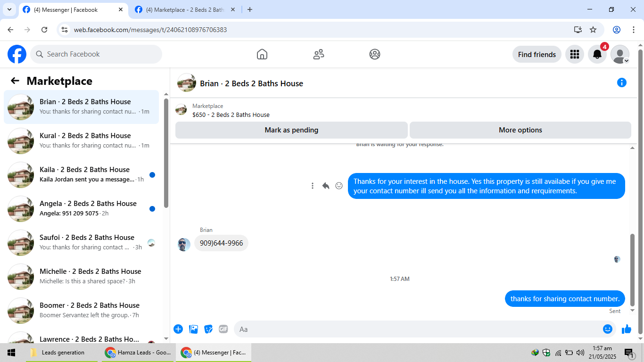
Task: Open the taskbar clock and date
Action: pyautogui.click(x=602, y=353)
